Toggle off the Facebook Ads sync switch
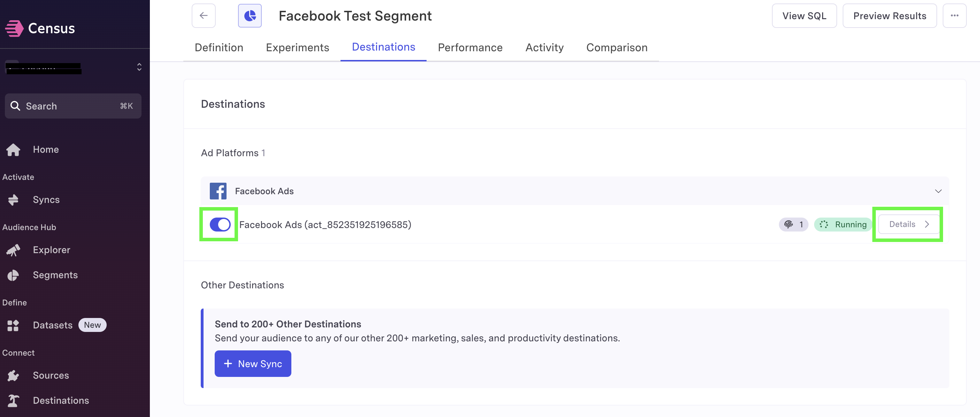The height and width of the screenshot is (417, 980). [x=220, y=225]
